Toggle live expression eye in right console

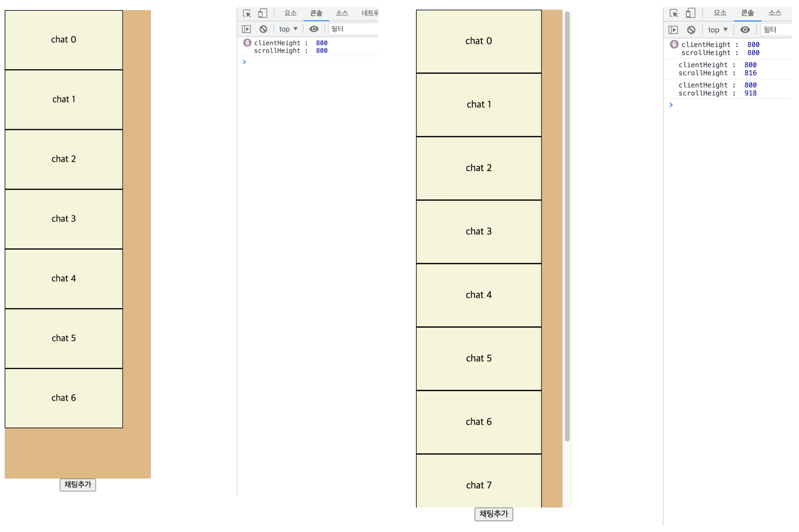click(x=745, y=30)
